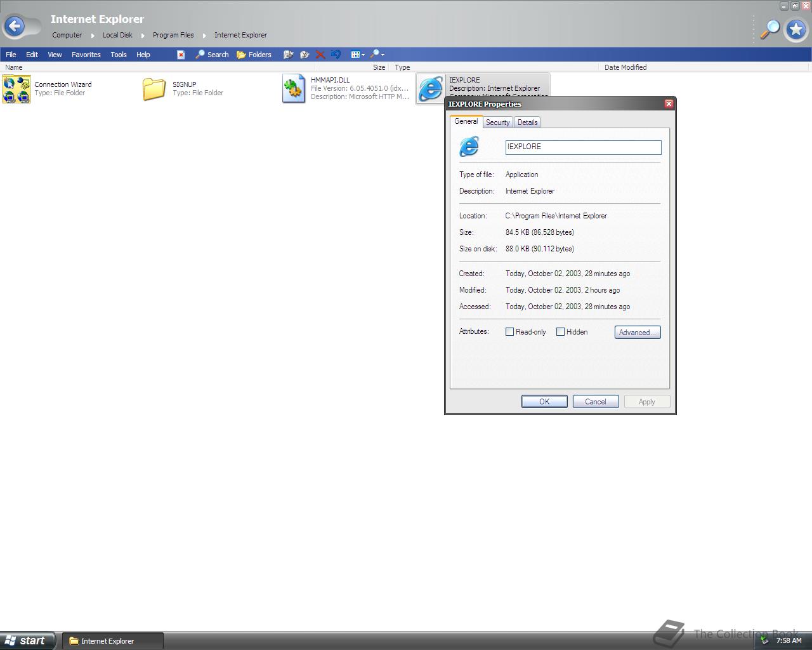
Task: Select the Connection Wizard folder icon
Action: point(16,89)
